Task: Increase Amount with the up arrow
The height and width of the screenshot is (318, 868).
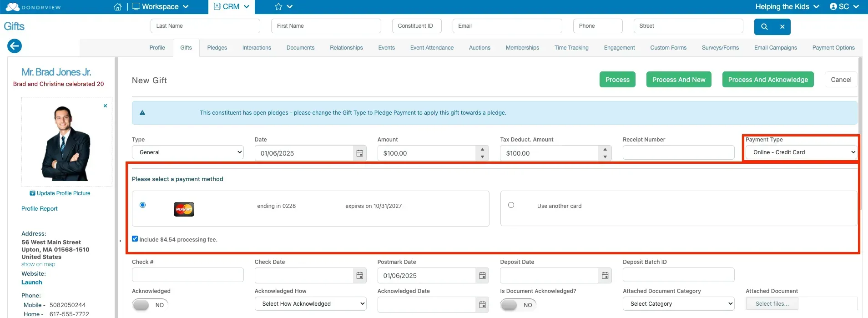Action: click(482, 150)
